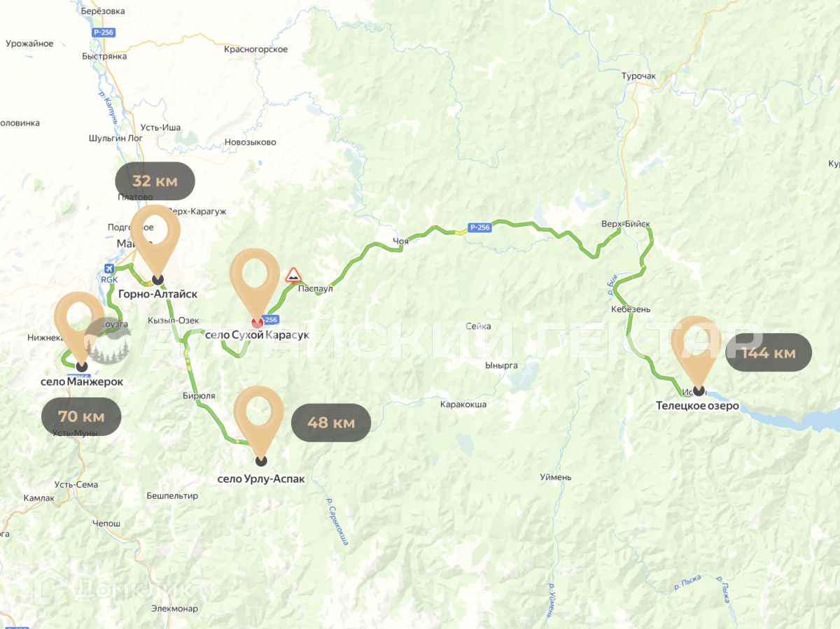840x629 pixels.
Task: Click the 48 км distance badge
Action: coord(331,423)
